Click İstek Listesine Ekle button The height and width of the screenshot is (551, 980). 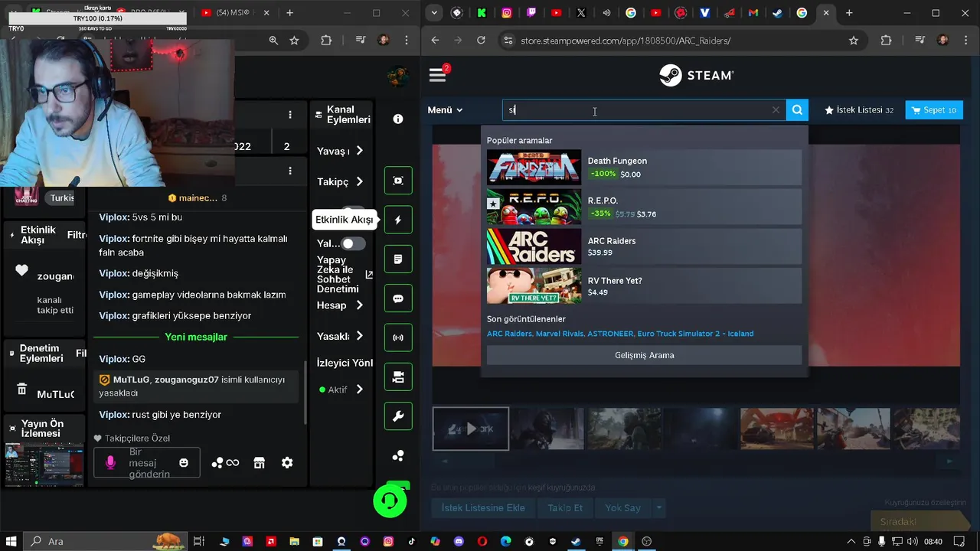[x=483, y=508]
